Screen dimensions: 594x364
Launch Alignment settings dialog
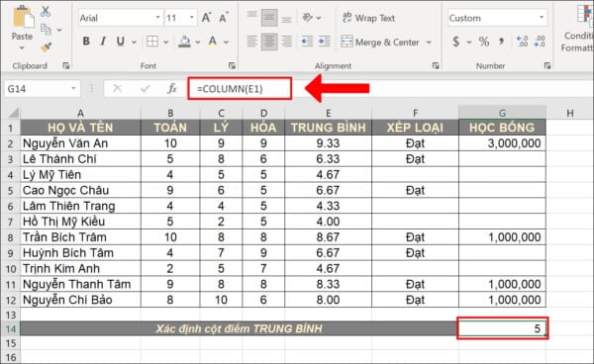[436, 66]
